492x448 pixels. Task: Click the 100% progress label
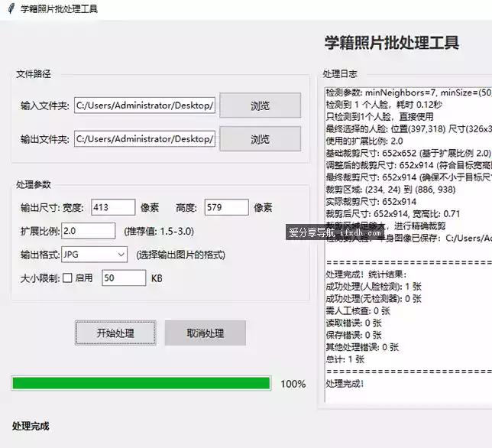[x=293, y=384]
